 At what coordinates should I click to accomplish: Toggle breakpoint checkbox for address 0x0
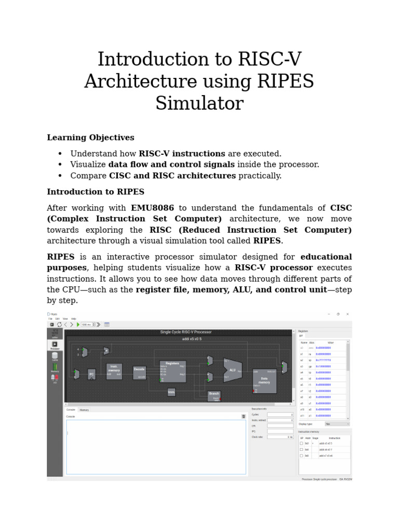pos(301,444)
